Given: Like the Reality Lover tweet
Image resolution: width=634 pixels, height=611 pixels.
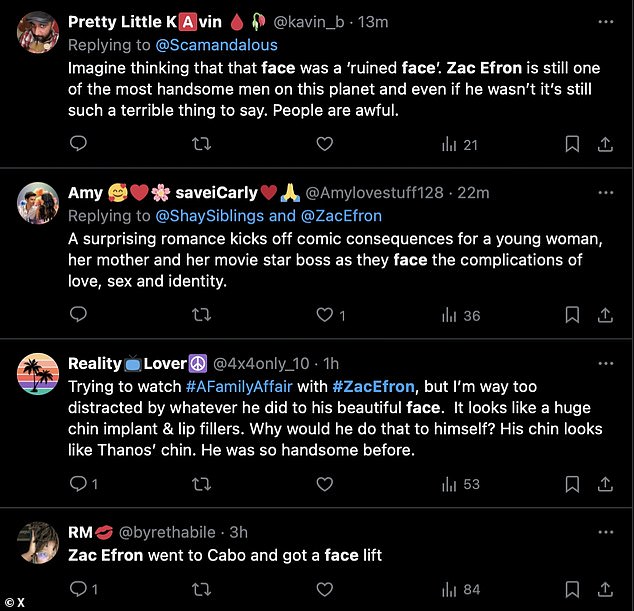Looking at the screenshot, I should click(324, 484).
